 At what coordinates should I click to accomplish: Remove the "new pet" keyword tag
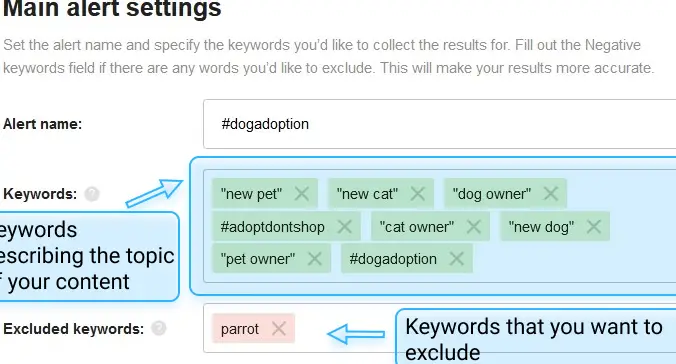click(302, 194)
